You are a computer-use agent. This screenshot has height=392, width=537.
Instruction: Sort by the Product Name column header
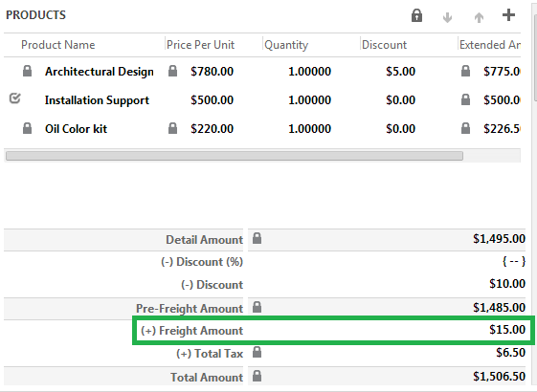click(x=57, y=45)
